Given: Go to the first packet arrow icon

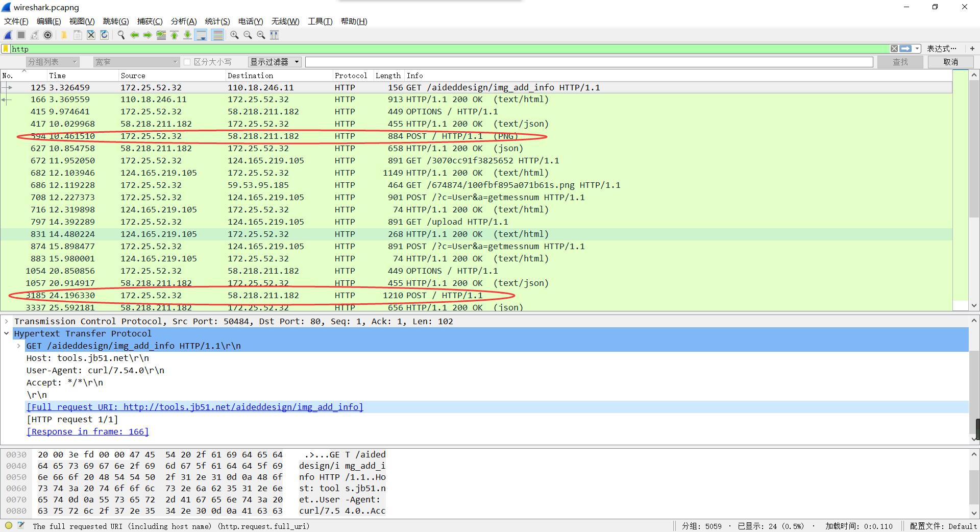Looking at the screenshot, I should 174,35.
